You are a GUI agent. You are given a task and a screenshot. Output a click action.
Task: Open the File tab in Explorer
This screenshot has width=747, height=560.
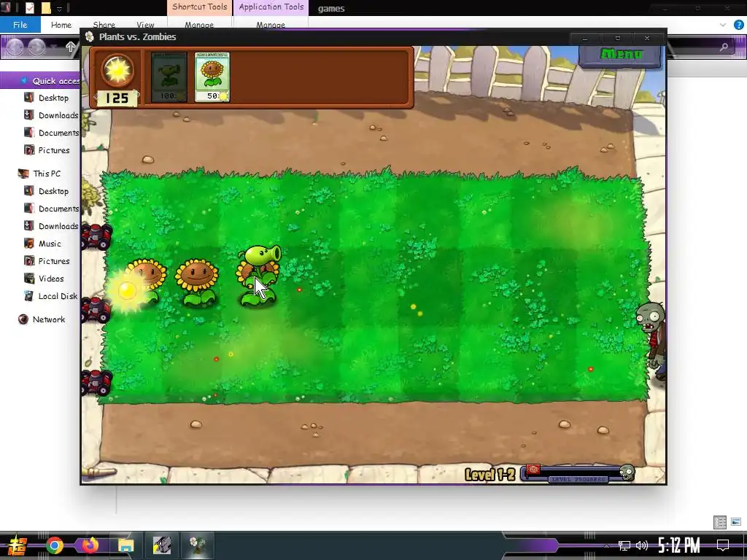[20, 25]
